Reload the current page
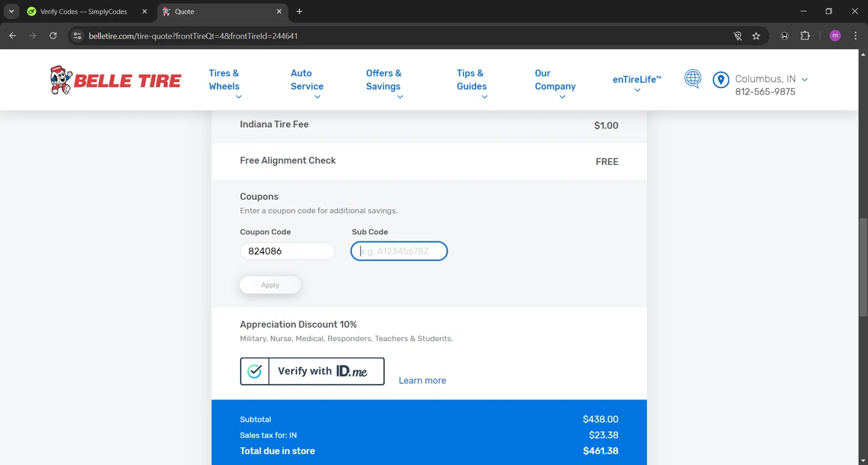 pos(53,36)
